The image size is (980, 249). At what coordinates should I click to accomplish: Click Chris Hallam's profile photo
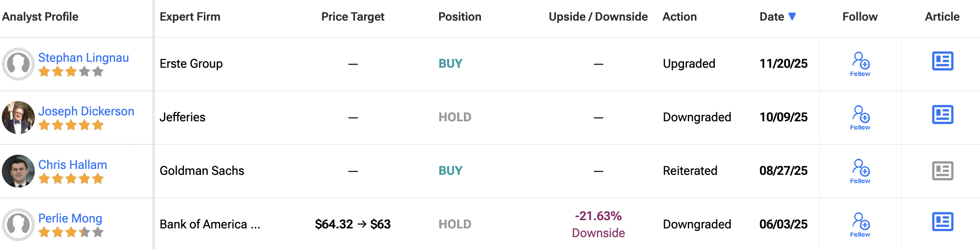[18, 171]
